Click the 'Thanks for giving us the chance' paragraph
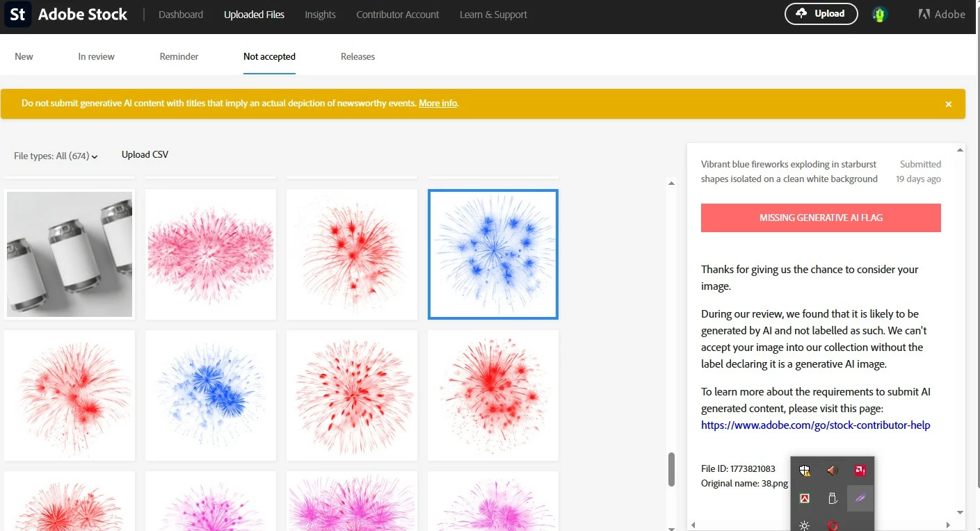This screenshot has width=980, height=531. pos(810,277)
